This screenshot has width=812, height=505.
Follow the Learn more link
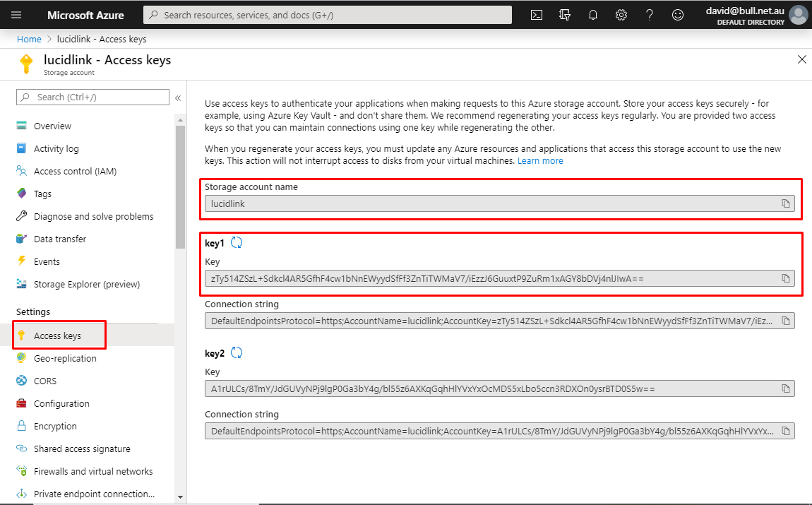click(540, 160)
